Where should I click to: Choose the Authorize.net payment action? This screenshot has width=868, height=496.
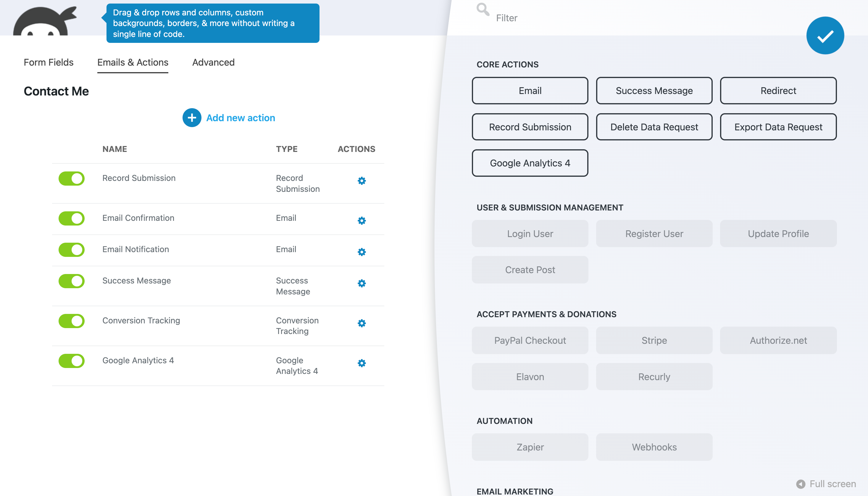click(x=778, y=340)
